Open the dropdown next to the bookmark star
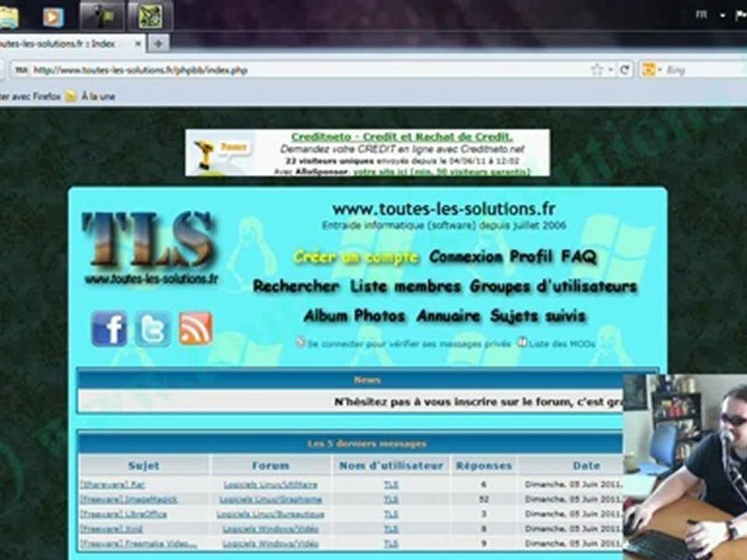 click(610, 71)
